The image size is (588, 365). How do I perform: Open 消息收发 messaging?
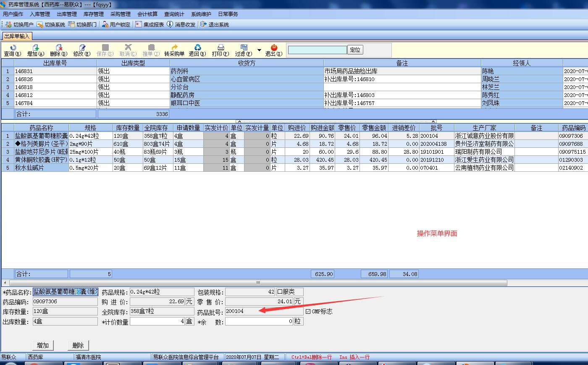pos(181,24)
